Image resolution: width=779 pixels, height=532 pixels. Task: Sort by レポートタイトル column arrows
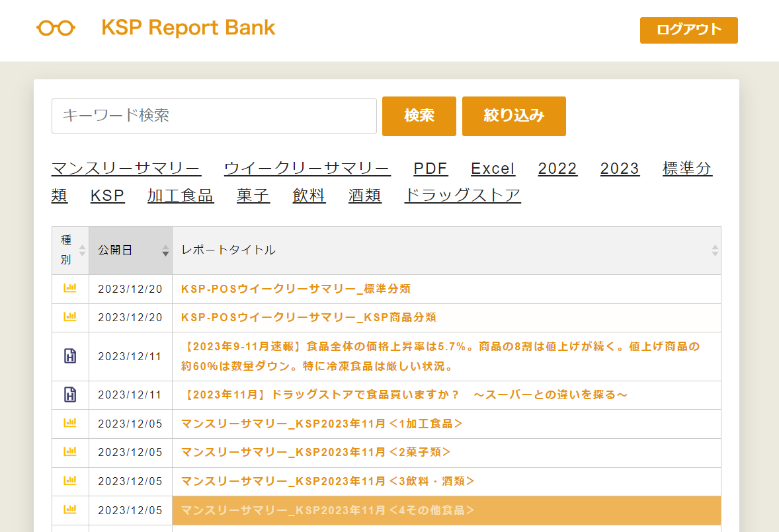pos(715,250)
